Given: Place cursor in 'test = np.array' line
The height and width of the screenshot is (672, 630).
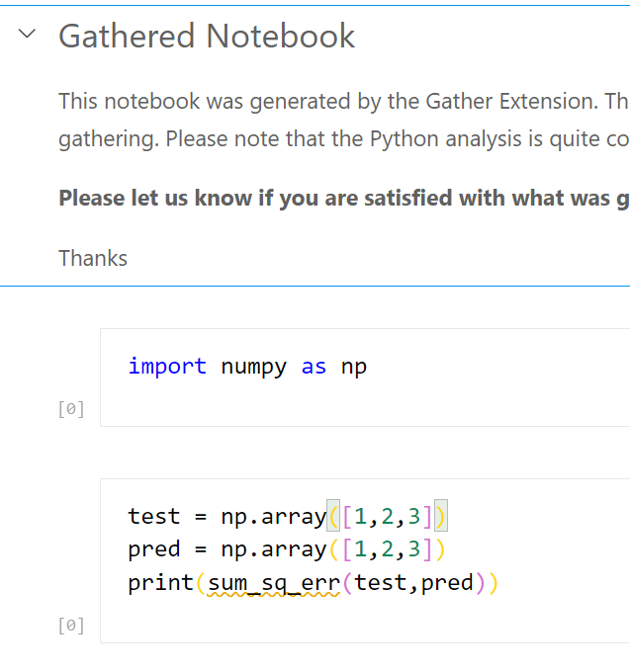Looking at the screenshot, I should tap(288, 516).
